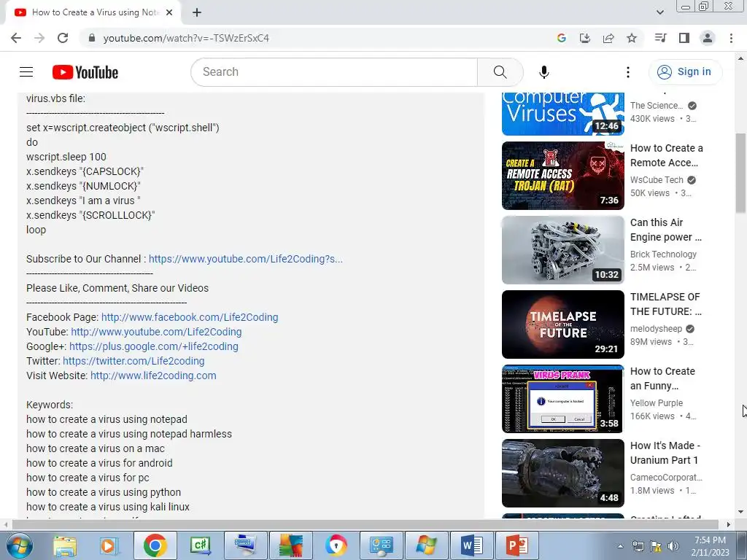This screenshot has height=560, width=747.
Task: Open the Google+ life2coding link
Action: [154, 346]
